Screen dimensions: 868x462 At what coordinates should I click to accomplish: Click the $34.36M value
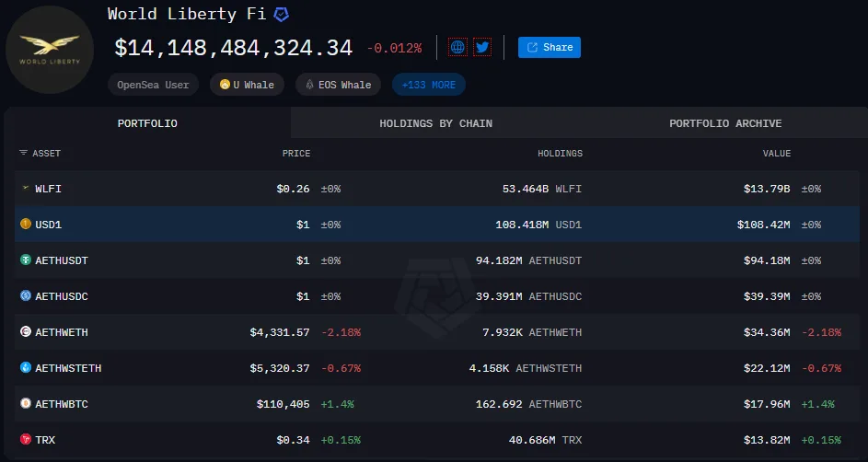(x=767, y=332)
